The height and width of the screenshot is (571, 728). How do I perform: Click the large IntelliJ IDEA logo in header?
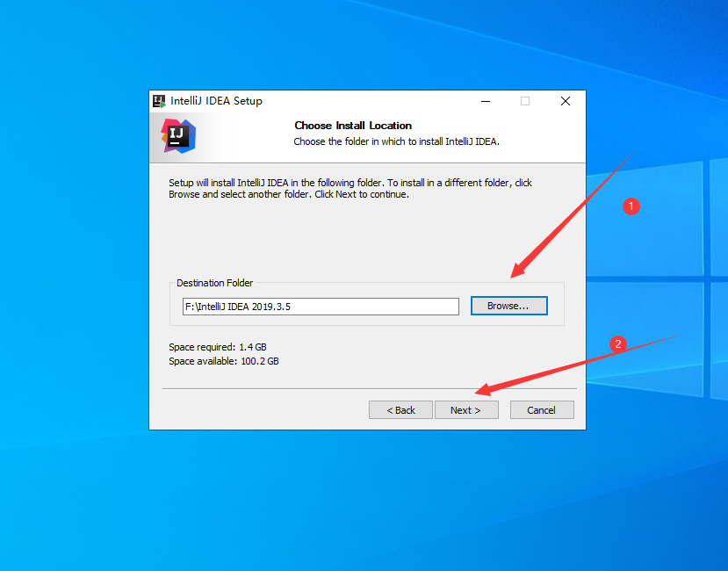click(x=177, y=136)
